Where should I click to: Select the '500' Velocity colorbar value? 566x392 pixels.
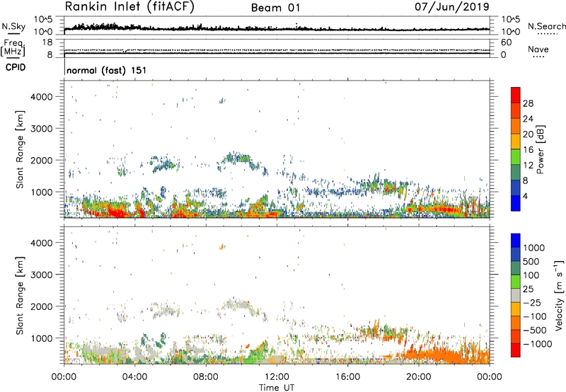tap(531, 262)
